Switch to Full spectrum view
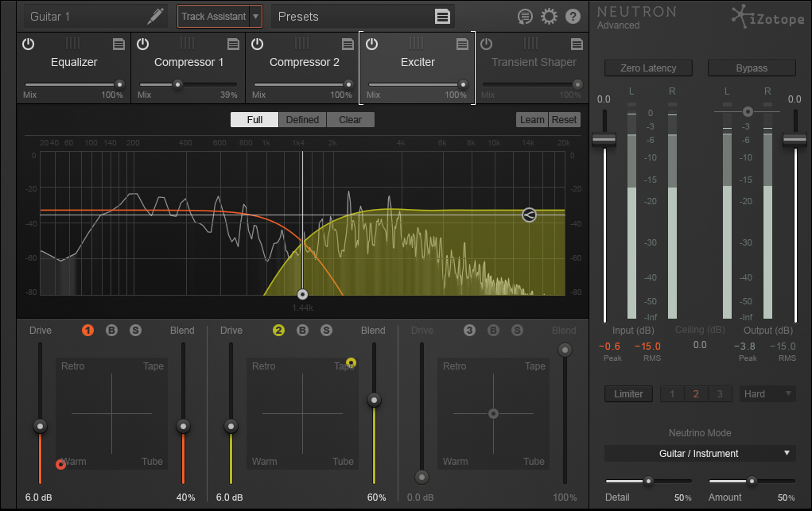Viewport: 812px width, 511px height. coord(254,119)
